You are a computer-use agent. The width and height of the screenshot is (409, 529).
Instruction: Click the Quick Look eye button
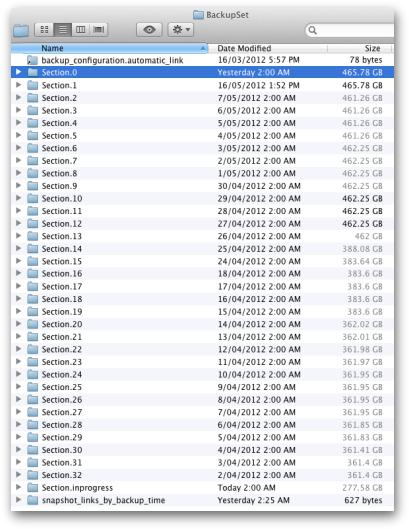click(149, 30)
